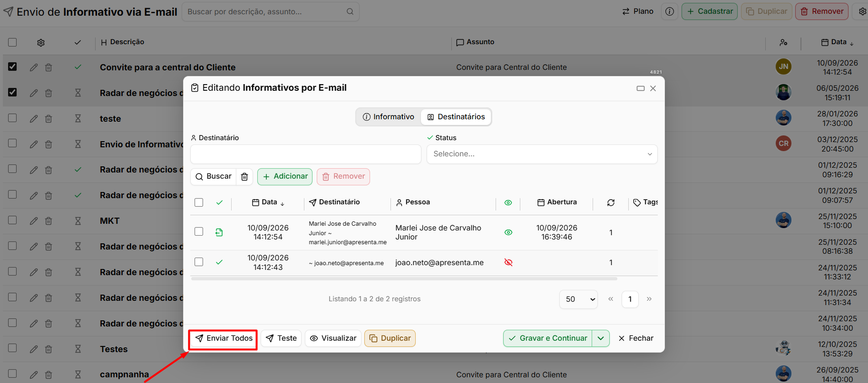Expand the Gravar e Continuar arrow menu
Viewport: 868px width, 383px height.
[x=601, y=338]
